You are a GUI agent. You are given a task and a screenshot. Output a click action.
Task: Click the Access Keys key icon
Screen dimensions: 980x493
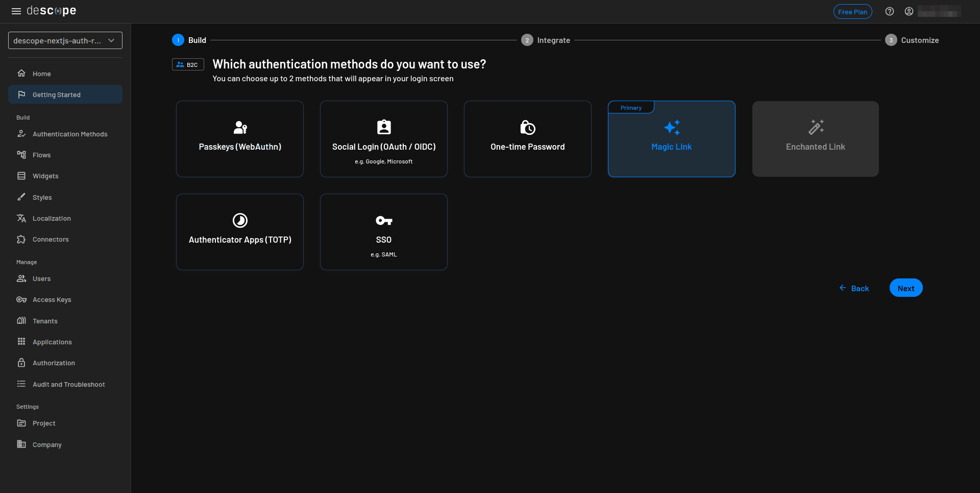click(21, 300)
